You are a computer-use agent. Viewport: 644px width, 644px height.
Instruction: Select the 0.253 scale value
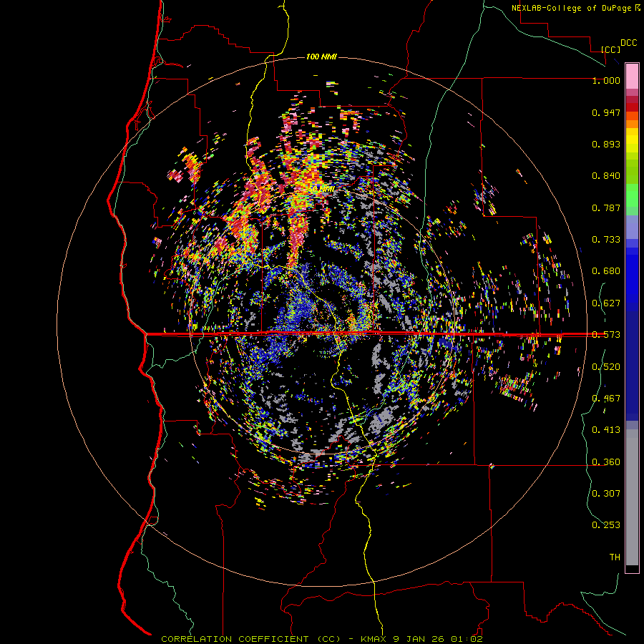(x=606, y=525)
